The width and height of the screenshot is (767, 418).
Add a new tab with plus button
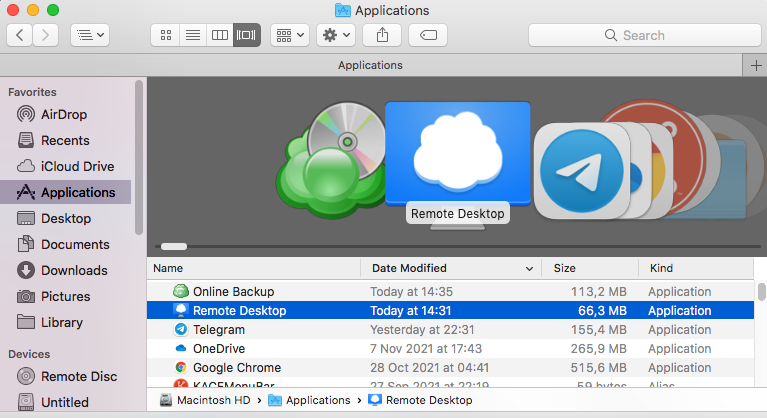tap(756, 66)
